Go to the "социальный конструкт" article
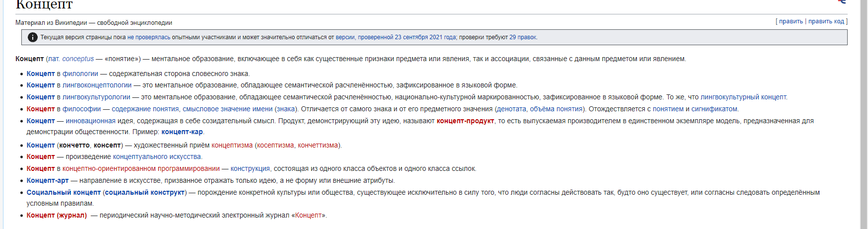 (144, 192)
